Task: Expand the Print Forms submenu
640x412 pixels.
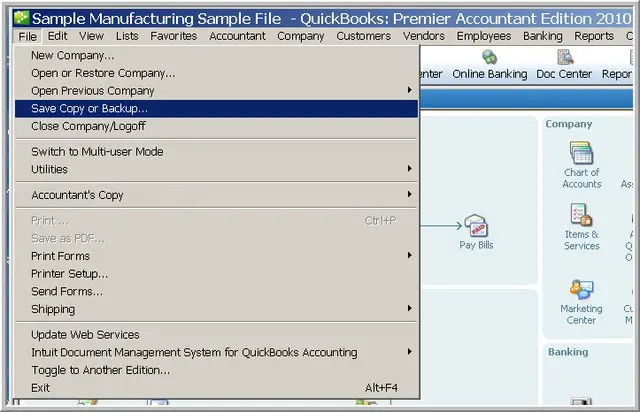Action: (x=216, y=256)
